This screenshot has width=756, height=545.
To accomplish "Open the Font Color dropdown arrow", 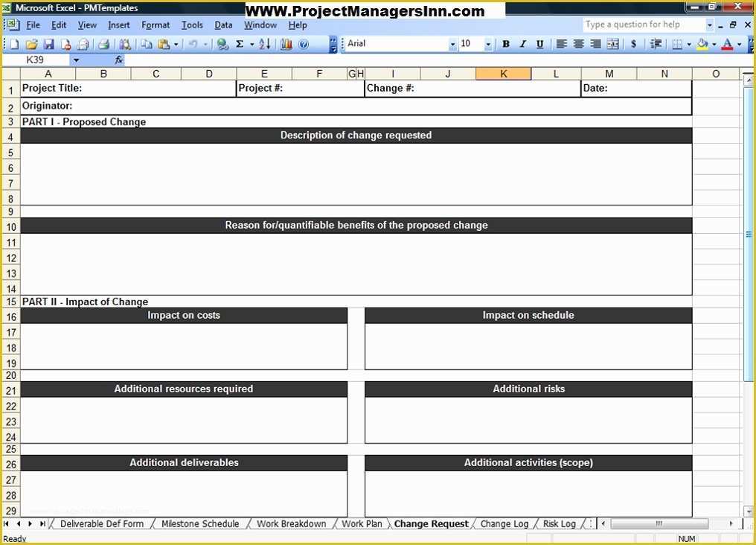I will click(x=739, y=44).
